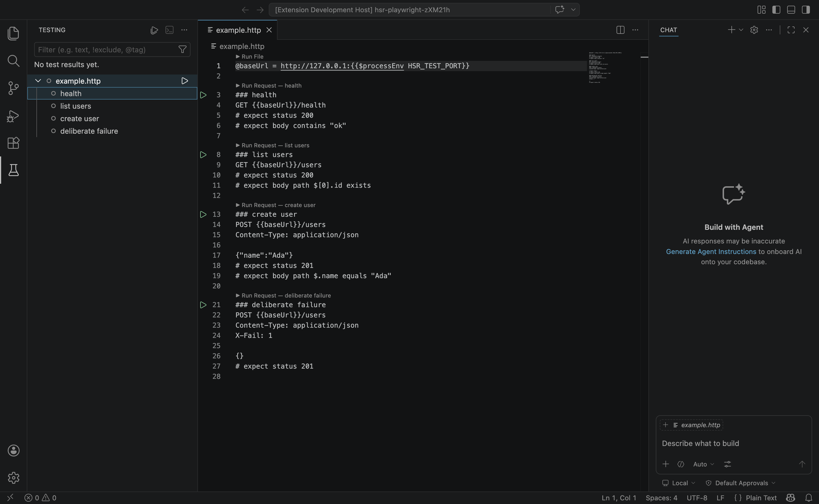Add context with plus beside example.http chip
The width and height of the screenshot is (819, 504).
[x=665, y=425]
